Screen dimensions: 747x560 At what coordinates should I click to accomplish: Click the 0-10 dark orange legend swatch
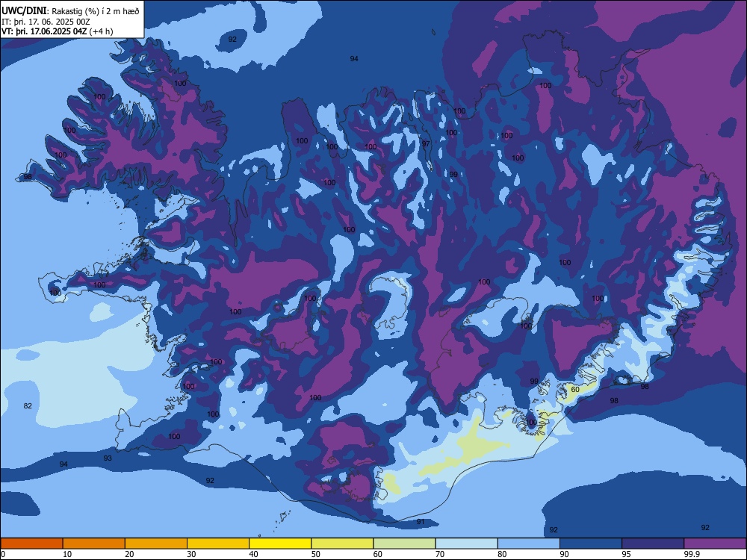[x=31, y=544]
